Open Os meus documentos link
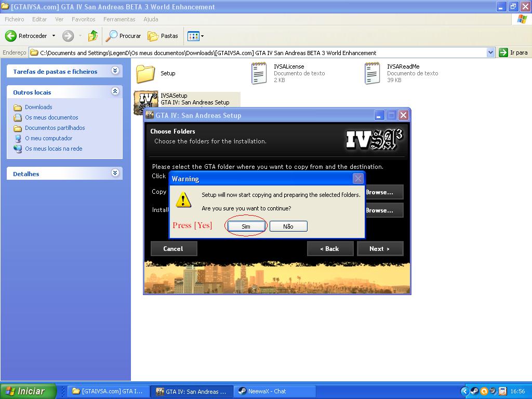Image resolution: width=532 pixels, height=399 pixels. pos(51,118)
